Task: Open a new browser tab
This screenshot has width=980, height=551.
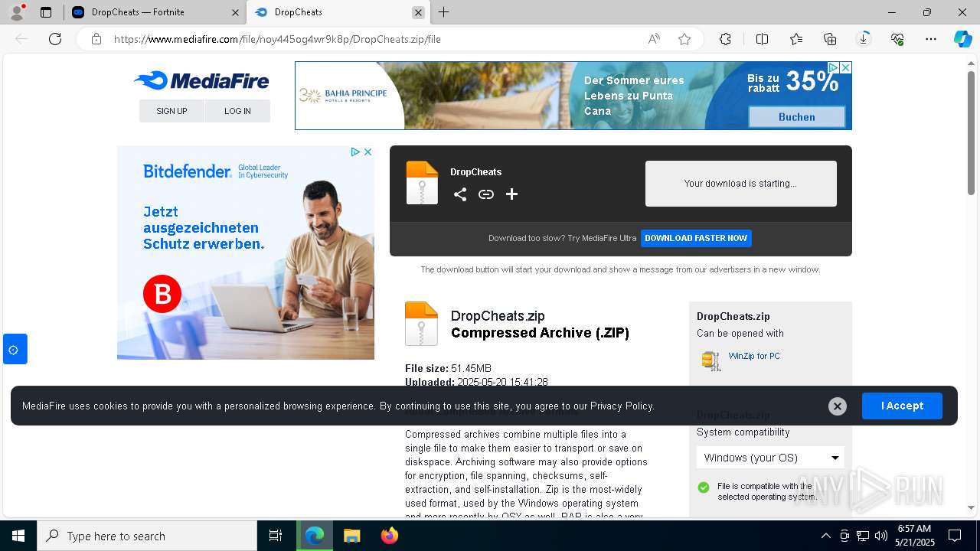Action: 443,12
